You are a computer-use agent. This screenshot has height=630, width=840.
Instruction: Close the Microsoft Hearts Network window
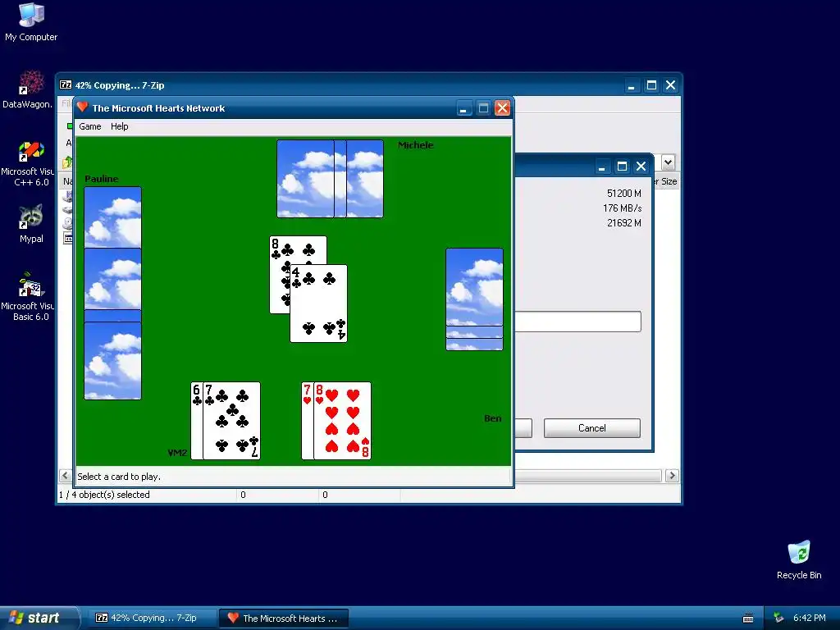(502, 108)
